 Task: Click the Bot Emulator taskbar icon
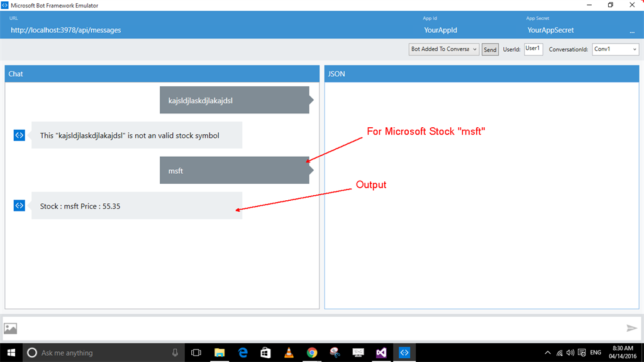(404, 353)
